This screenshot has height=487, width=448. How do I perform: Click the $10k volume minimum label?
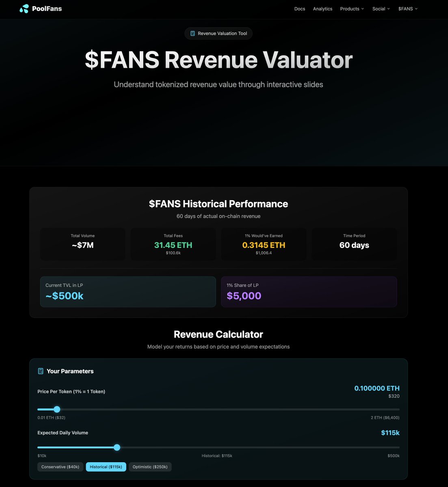42,456
